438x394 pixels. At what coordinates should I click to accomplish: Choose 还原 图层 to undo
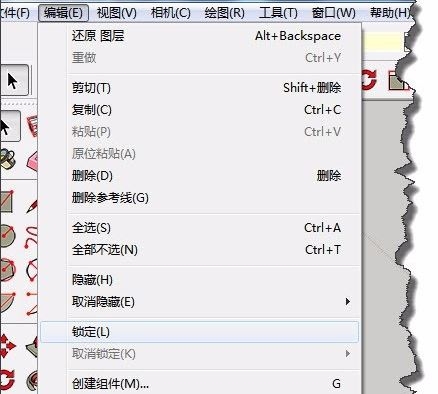click(200, 36)
